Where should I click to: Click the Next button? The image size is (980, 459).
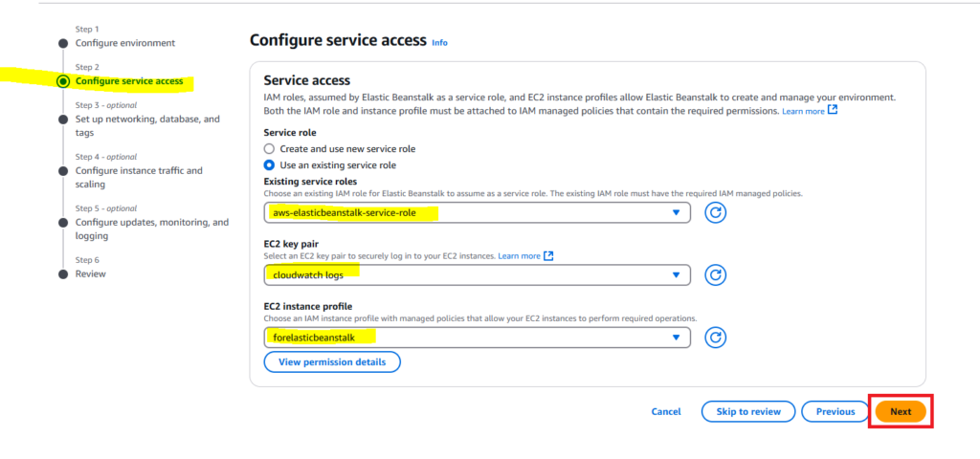coord(901,411)
